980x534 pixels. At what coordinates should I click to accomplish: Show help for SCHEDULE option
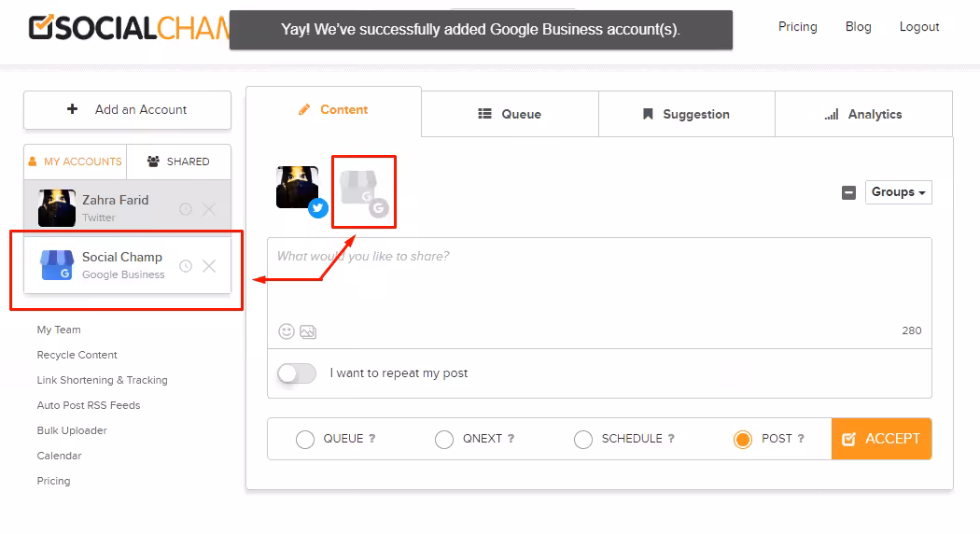click(671, 439)
